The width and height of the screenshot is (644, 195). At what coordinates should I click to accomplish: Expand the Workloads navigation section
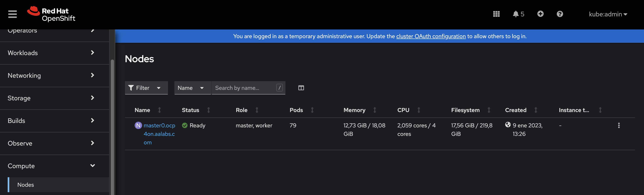(55, 53)
